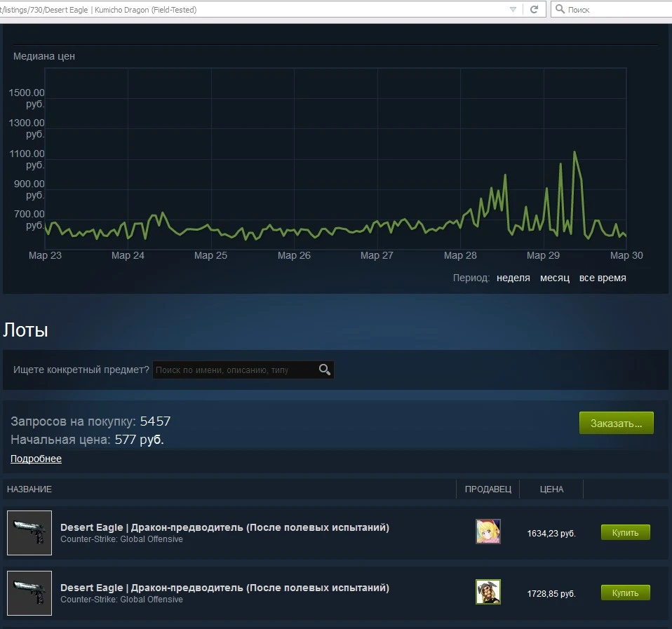The height and width of the screenshot is (629, 672).
Task: Set chart period to все время
Action: pyautogui.click(x=603, y=278)
